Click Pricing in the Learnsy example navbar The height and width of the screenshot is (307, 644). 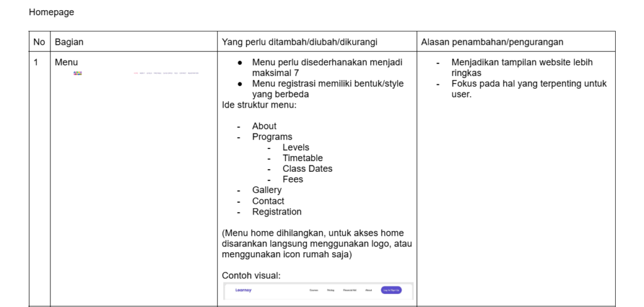coord(331,291)
